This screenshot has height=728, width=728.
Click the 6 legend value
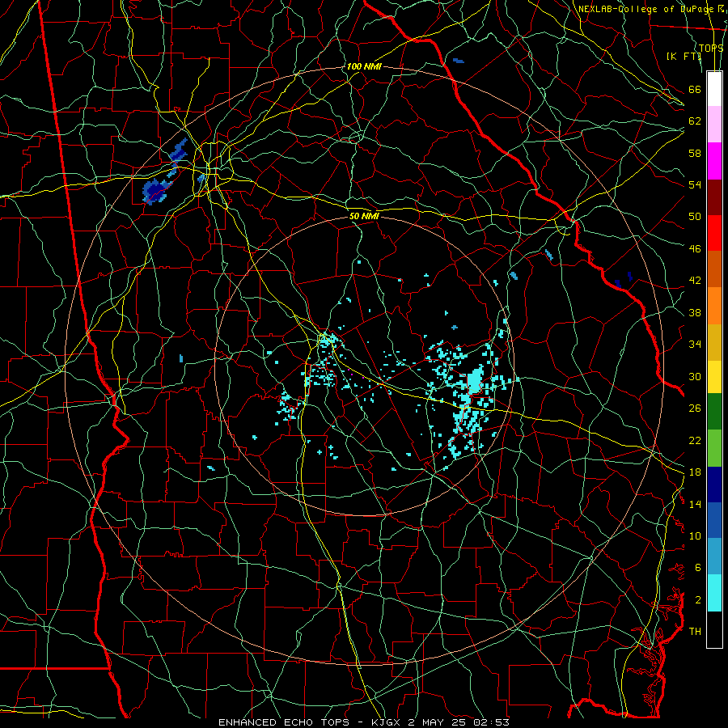[x=698, y=568]
